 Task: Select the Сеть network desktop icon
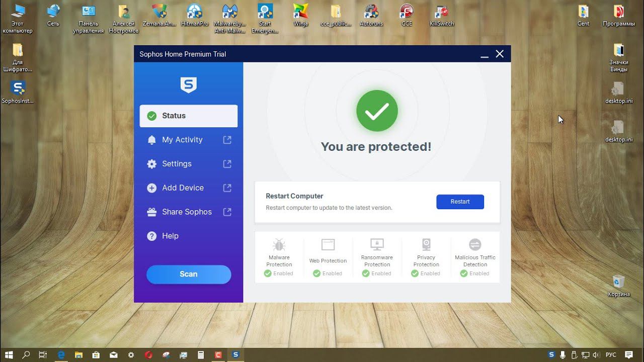tap(53, 15)
